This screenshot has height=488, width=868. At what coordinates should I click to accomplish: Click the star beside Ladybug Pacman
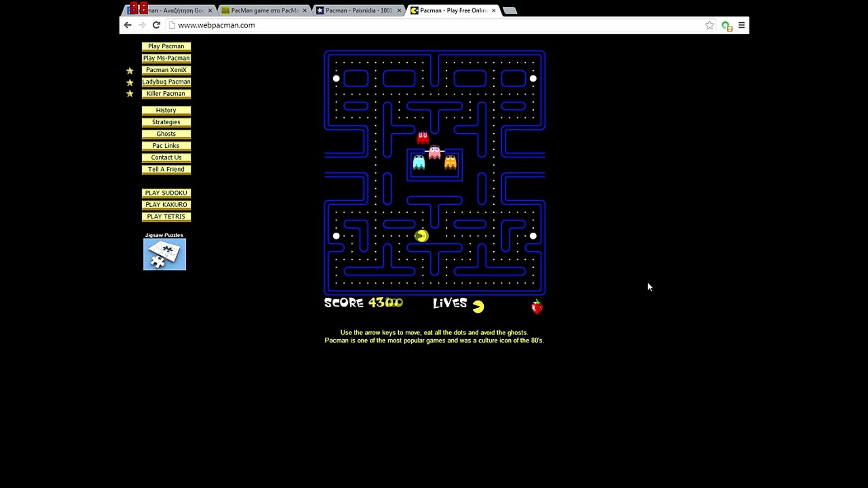point(130,82)
